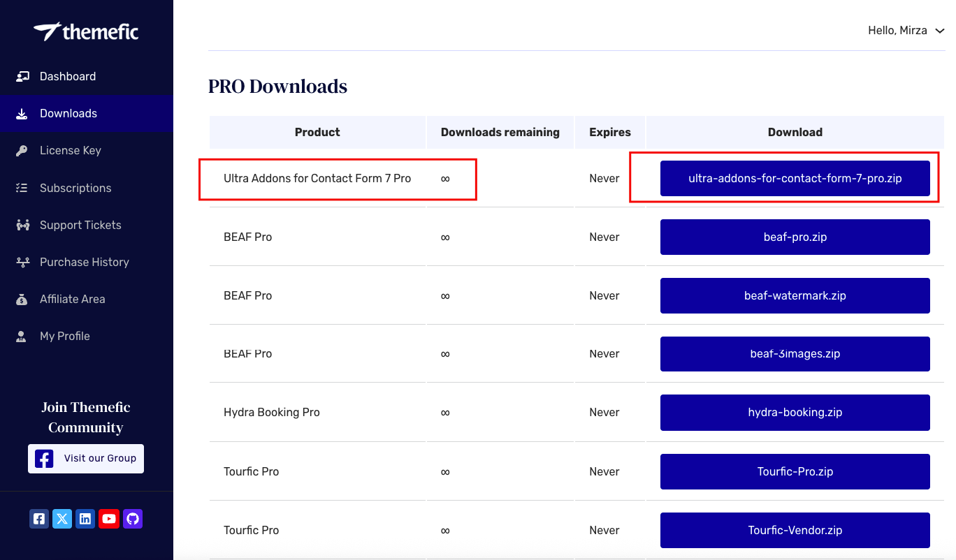Viewport: 956px width, 560px height.
Task: Click the Downloads sidebar icon
Action: [x=22, y=113]
